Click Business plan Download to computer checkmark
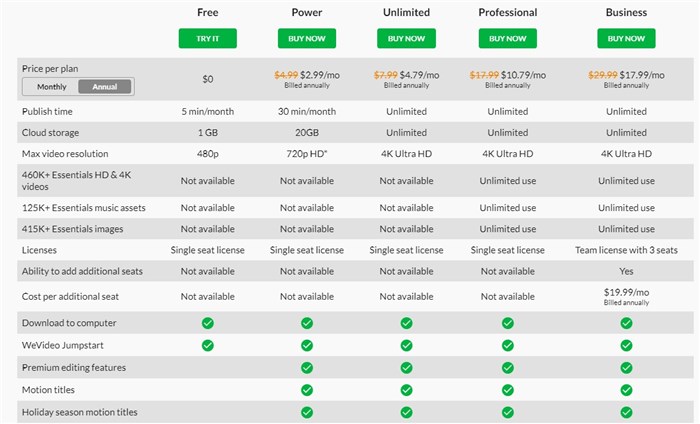Image resolution: width=700 pixels, height=424 pixels. click(626, 323)
